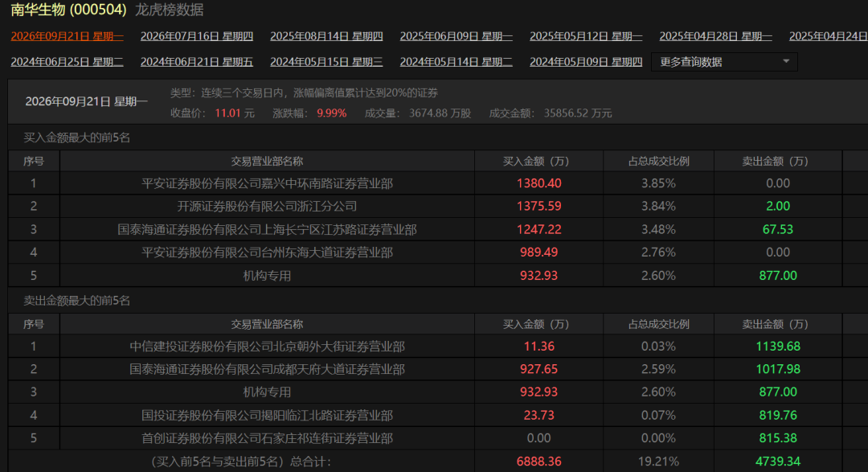868x472 pixels.
Task: Click the 开源证券浙江分公司 row name
Action: (267, 206)
